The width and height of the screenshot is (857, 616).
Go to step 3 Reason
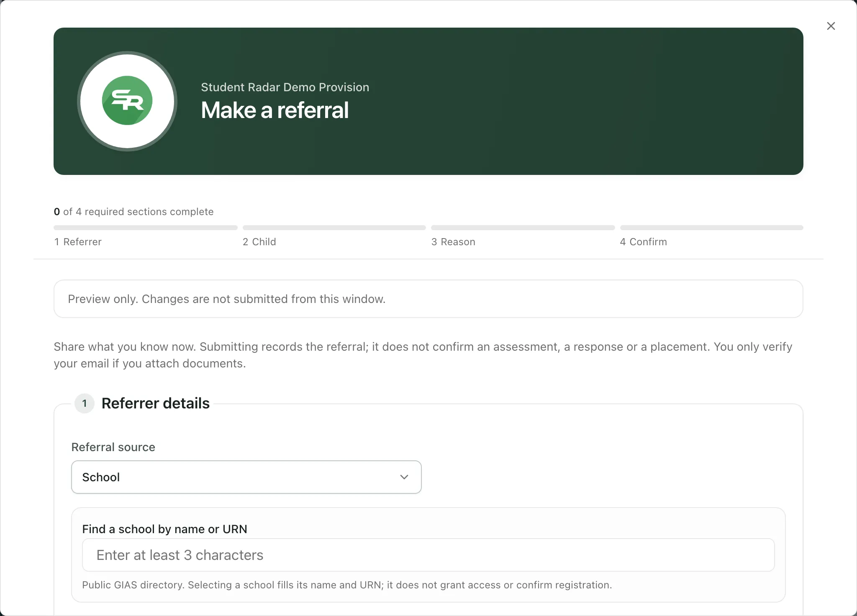point(453,242)
